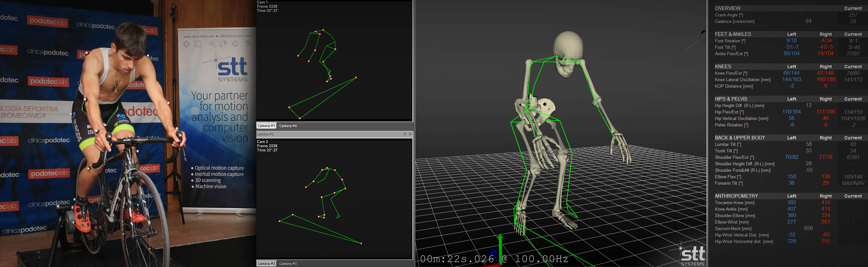Switch to the Camera #4 tab
The height and width of the screenshot is (267, 868).
coord(288,126)
